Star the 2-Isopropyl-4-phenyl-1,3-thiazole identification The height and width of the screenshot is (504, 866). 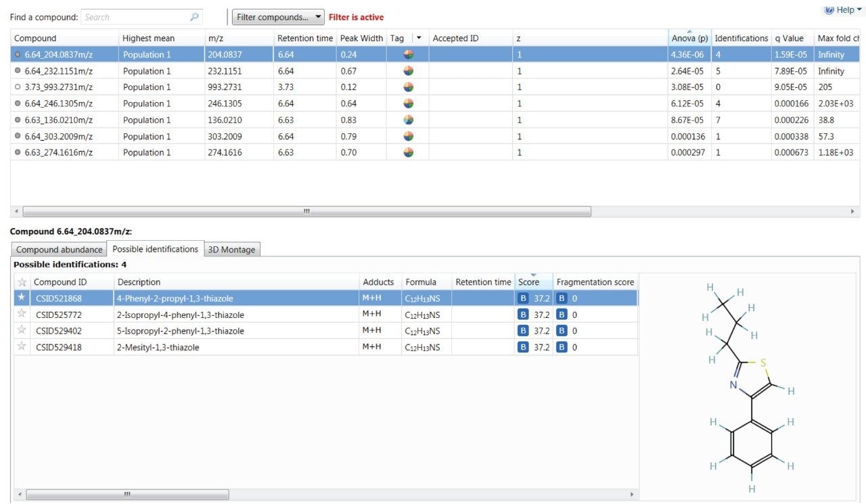coord(22,315)
